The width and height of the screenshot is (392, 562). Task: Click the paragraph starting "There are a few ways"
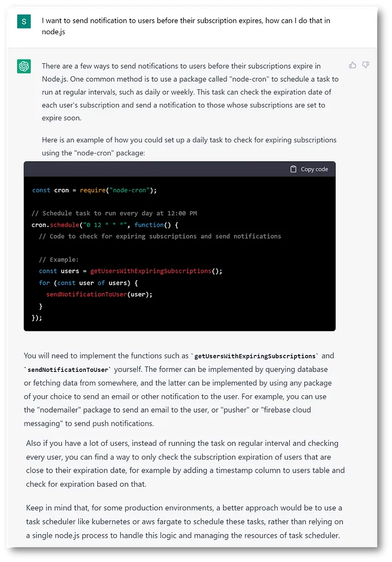(190, 92)
